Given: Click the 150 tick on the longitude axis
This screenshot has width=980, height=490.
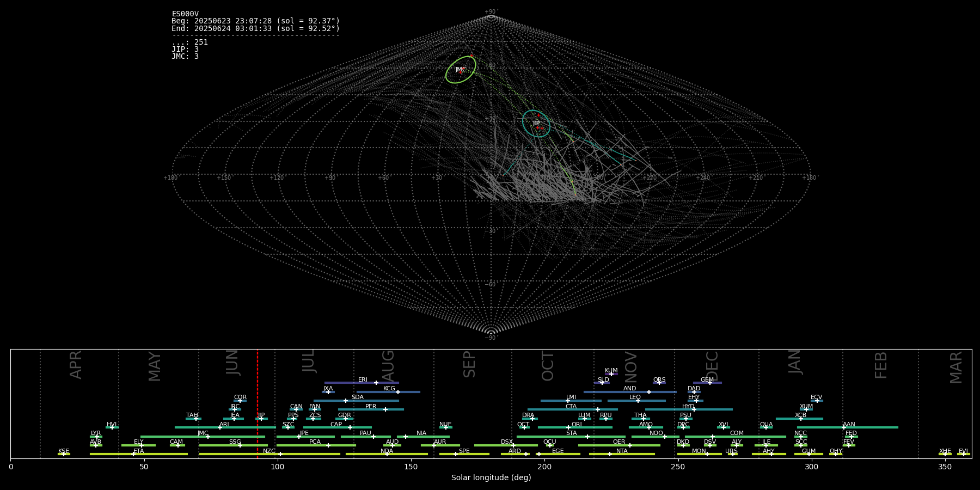Looking at the screenshot, I should pyautogui.click(x=411, y=467).
